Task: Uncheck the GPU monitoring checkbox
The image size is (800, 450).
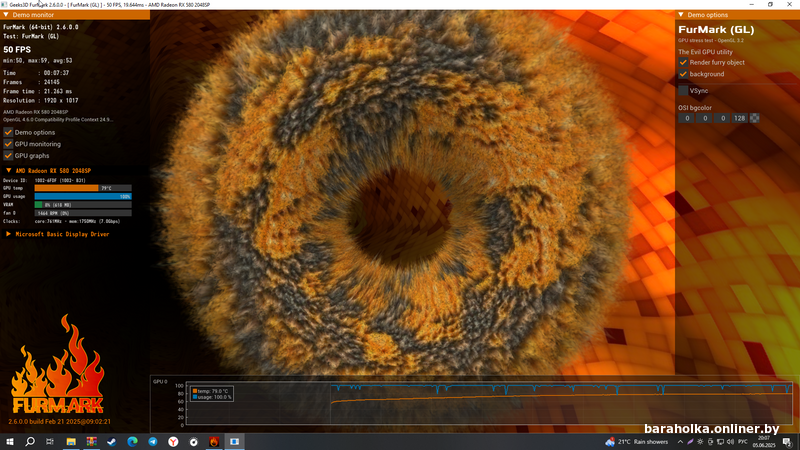Action: point(8,144)
